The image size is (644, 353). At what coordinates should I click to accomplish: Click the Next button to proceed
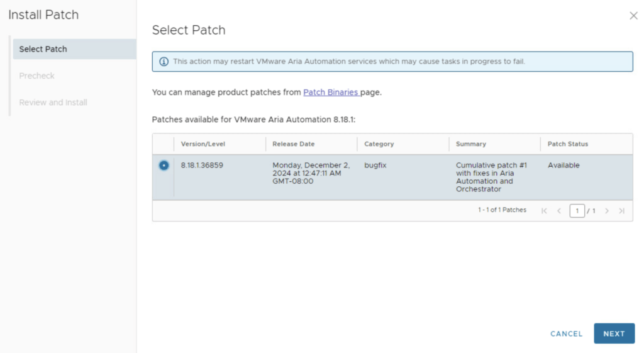(614, 333)
